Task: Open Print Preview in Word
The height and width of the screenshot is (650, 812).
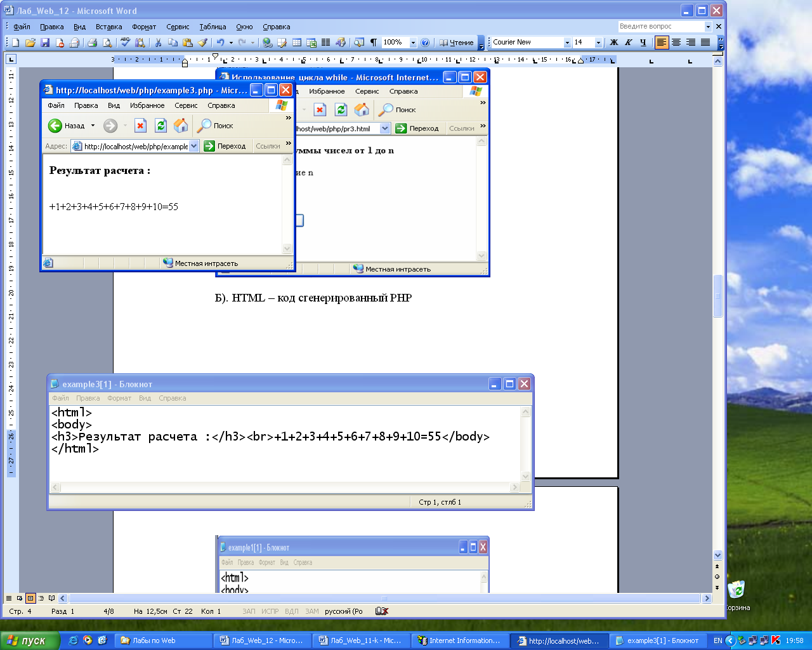Action: tap(107, 43)
